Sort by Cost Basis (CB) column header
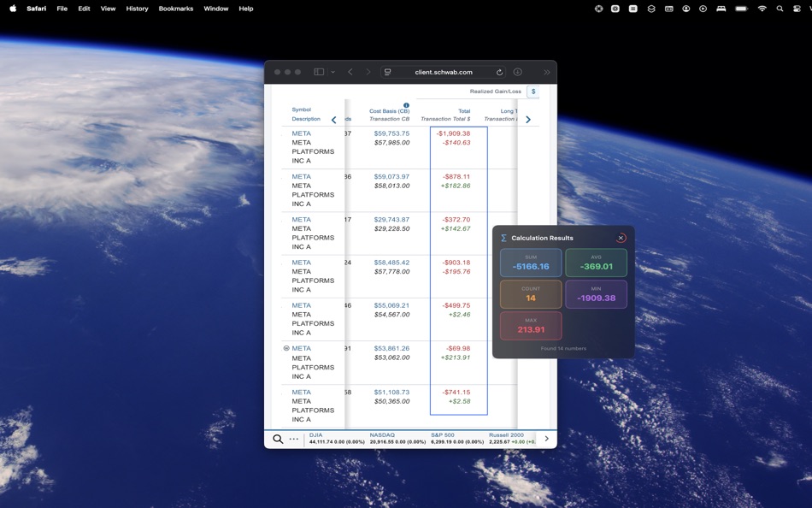812x508 pixels. click(x=390, y=111)
